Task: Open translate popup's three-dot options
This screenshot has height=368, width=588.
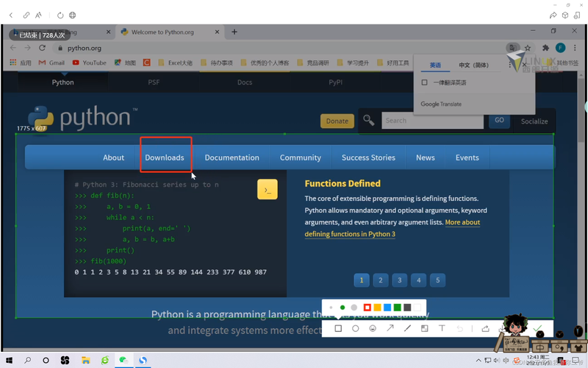Action: pos(509,65)
